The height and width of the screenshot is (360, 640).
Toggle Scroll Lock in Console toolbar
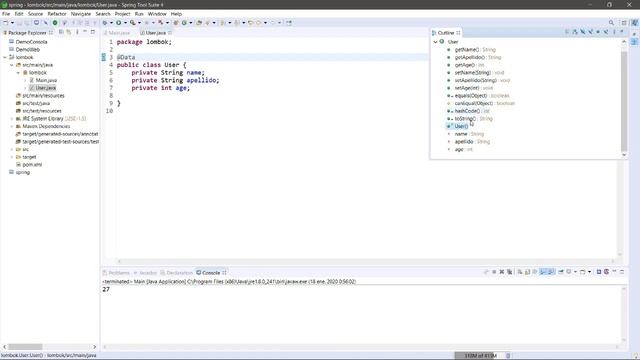click(x=527, y=272)
